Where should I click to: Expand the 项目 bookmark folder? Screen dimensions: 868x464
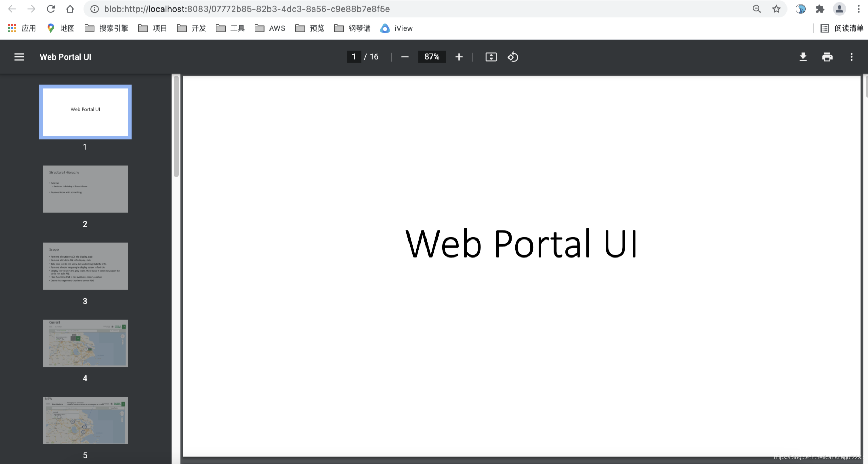click(x=152, y=28)
